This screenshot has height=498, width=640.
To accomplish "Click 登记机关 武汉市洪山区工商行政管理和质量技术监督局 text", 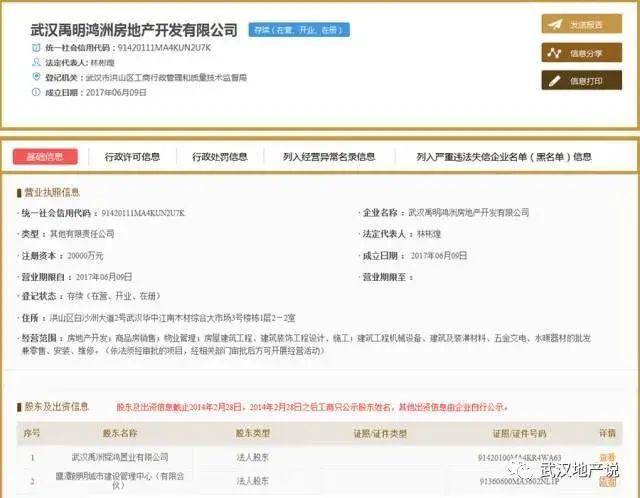I will tap(166, 78).
